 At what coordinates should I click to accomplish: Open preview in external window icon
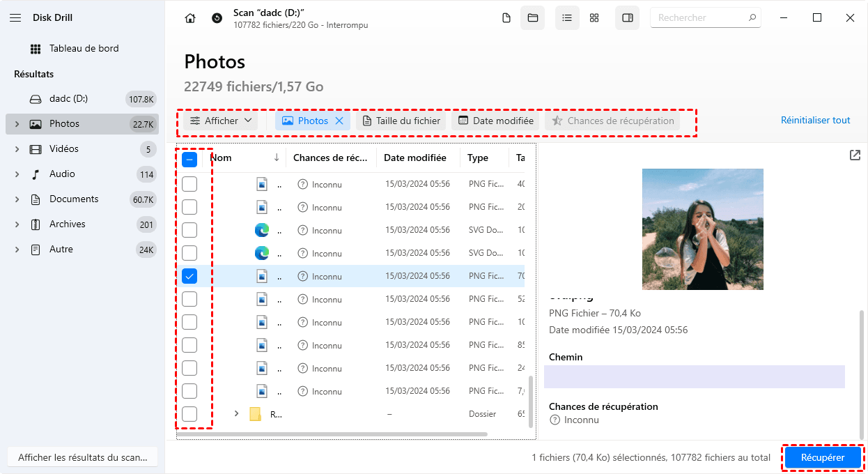855,155
